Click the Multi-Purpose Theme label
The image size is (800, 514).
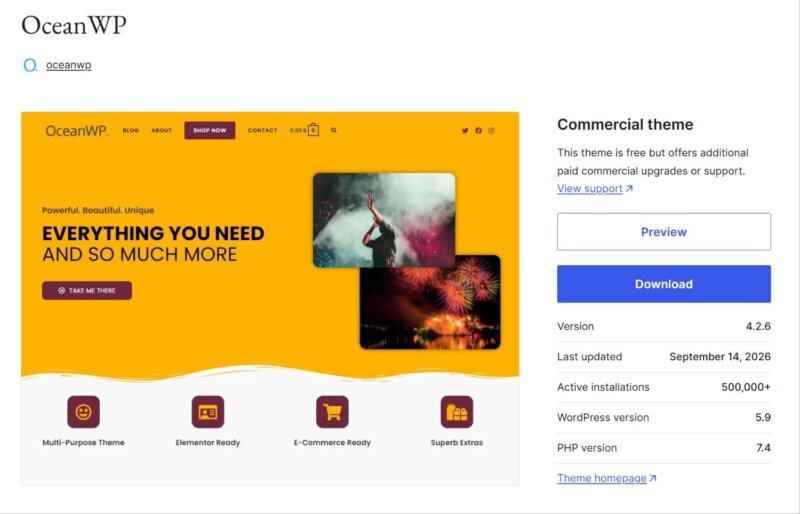tap(83, 443)
